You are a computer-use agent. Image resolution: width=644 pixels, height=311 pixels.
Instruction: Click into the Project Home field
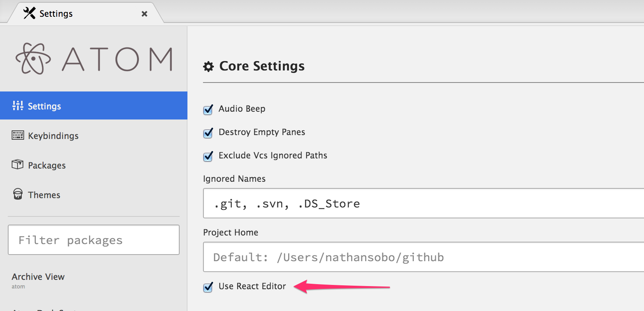[423, 257]
